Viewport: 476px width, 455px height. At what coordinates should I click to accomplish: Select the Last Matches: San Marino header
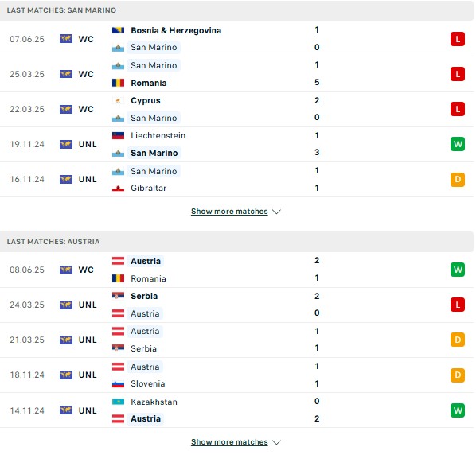click(236, 10)
